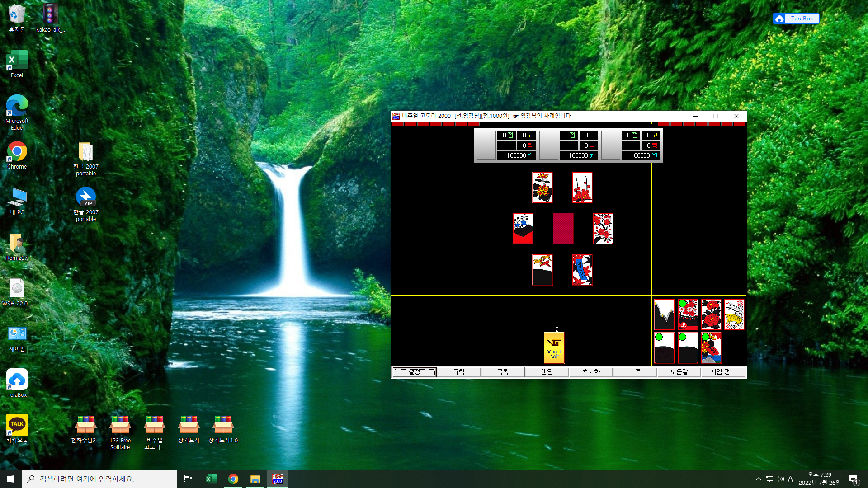Select the Excel desktop shortcut
Viewport: 868px width, 488px height.
(x=17, y=64)
